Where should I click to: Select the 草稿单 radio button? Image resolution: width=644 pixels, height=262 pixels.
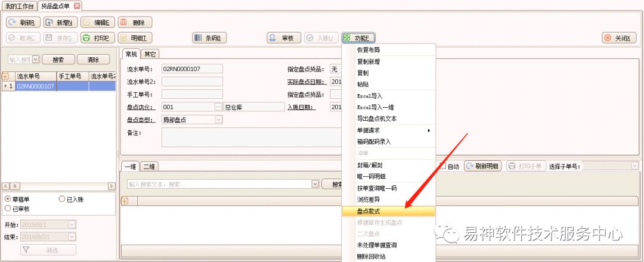(8, 199)
